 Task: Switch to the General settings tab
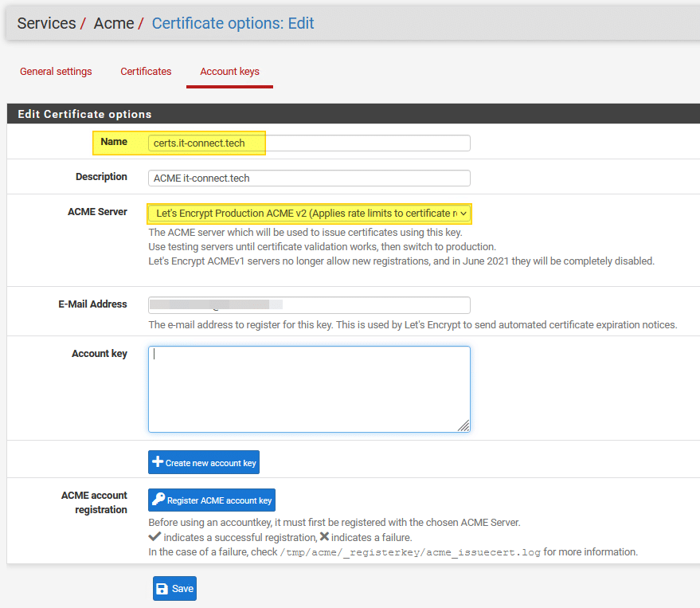pyautogui.click(x=56, y=71)
